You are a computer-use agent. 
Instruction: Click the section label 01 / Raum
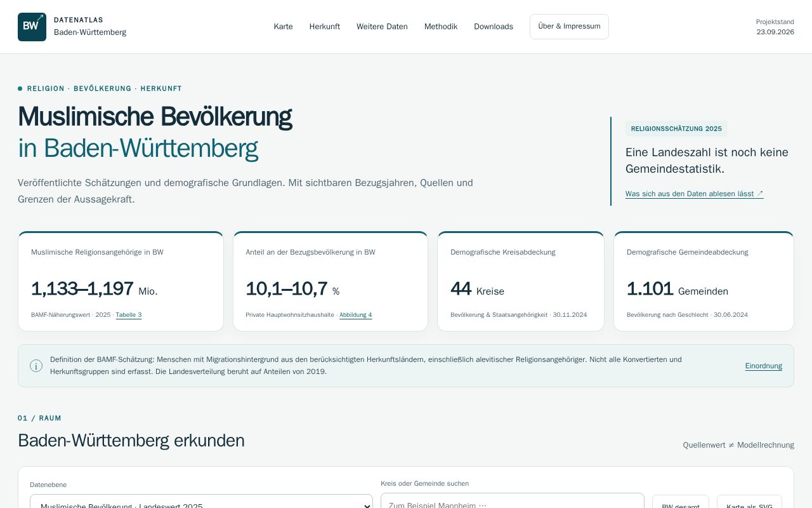click(39, 418)
